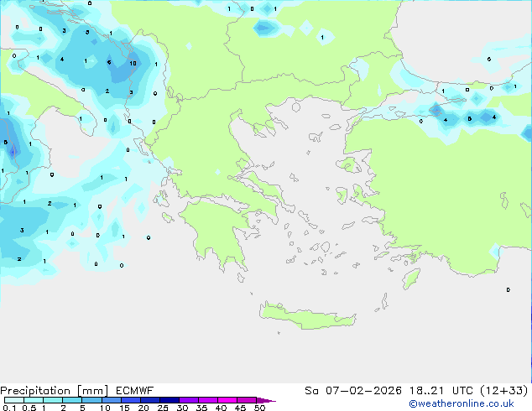532x411 pixels.
Task: Select the 10–15 mm blue swatch
Action: (x=111, y=400)
